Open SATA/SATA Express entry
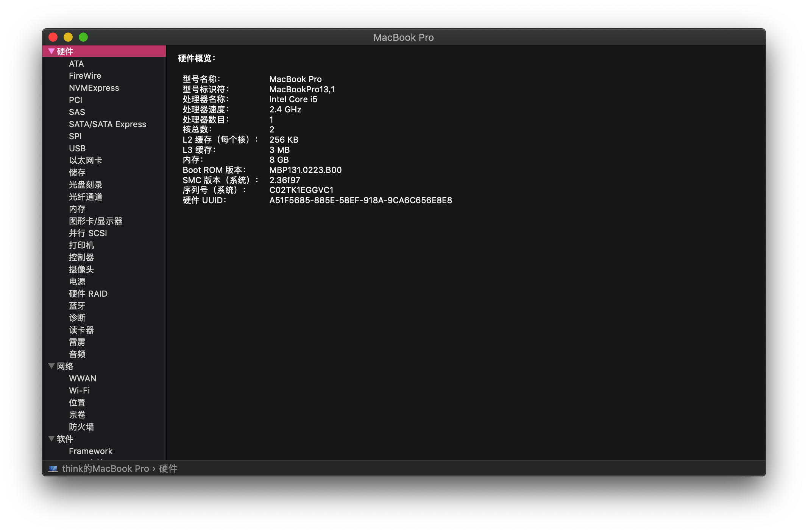The width and height of the screenshot is (808, 532). tap(108, 124)
